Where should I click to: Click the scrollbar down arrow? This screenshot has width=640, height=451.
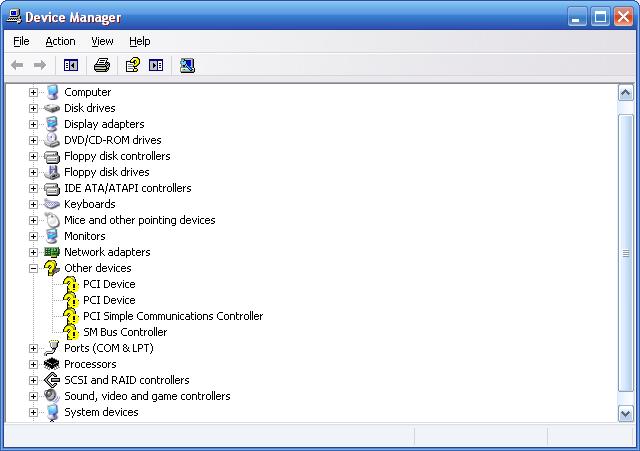626,413
